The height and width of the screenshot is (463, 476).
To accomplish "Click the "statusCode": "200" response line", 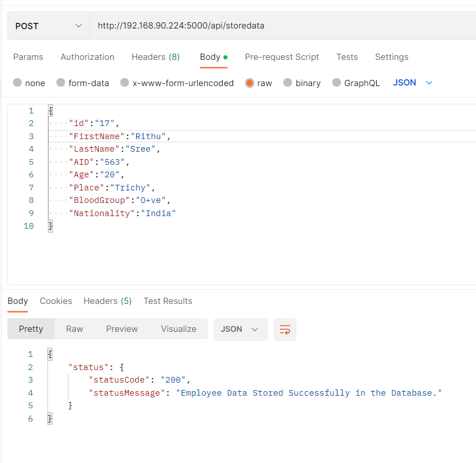I will click(139, 380).
